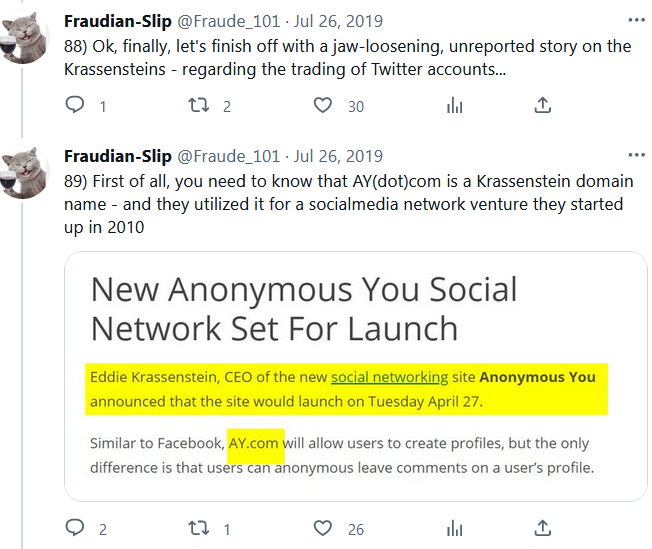
Task: Click the "social networking" hyperlink in article
Action: tap(389, 377)
